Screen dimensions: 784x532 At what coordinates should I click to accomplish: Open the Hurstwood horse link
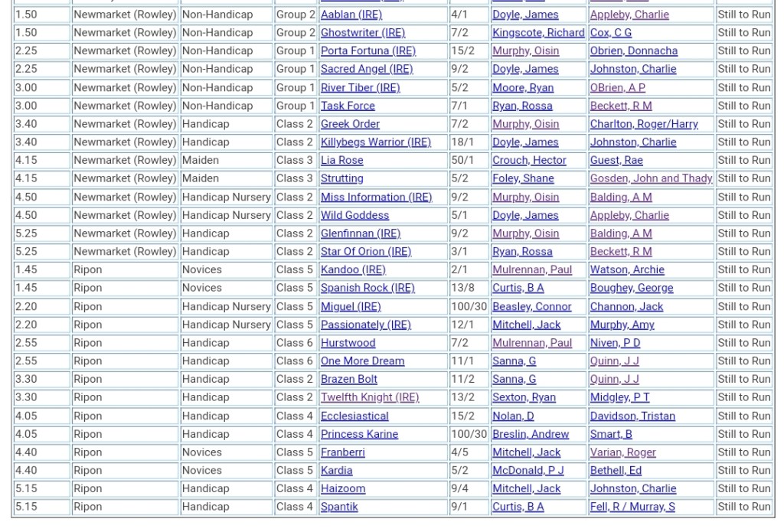[348, 343]
